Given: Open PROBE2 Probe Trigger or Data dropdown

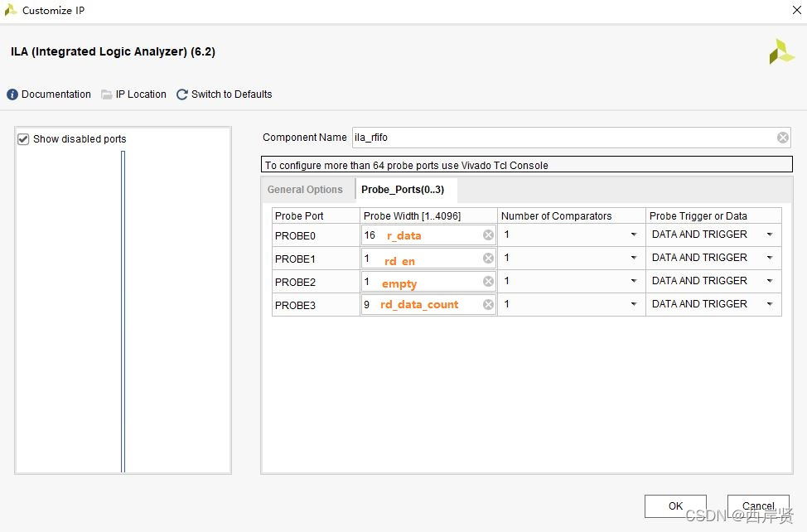Looking at the screenshot, I should tap(770, 281).
